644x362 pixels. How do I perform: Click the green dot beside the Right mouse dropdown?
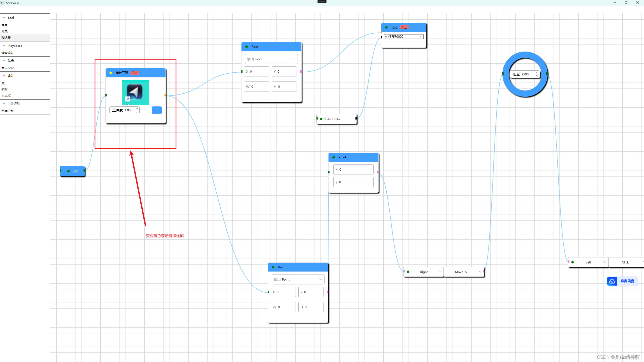coord(408,272)
